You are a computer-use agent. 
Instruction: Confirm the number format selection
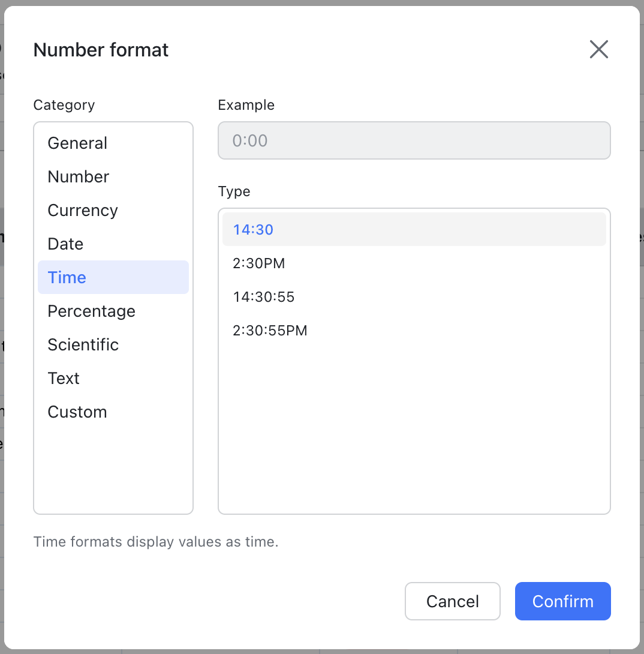click(x=562, y=601)
